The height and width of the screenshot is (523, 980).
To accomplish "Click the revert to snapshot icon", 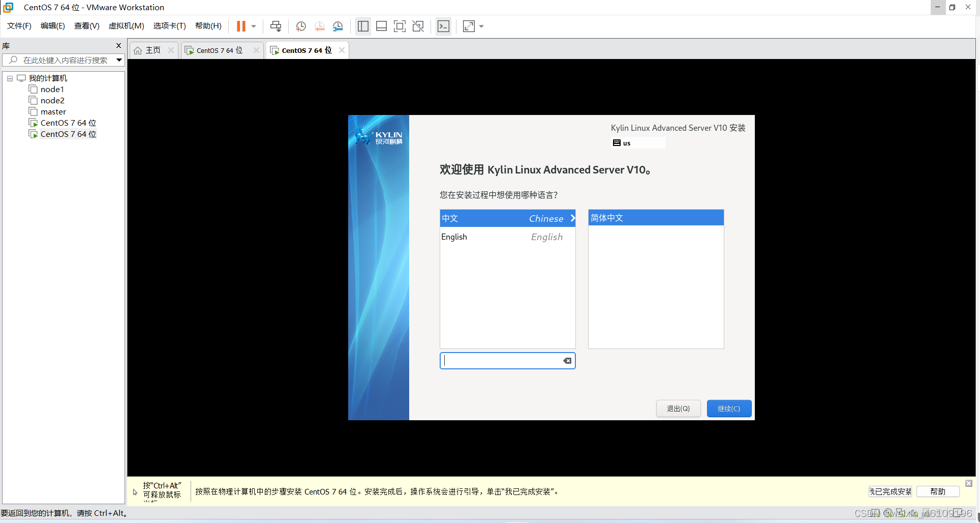I will [319, 26].
